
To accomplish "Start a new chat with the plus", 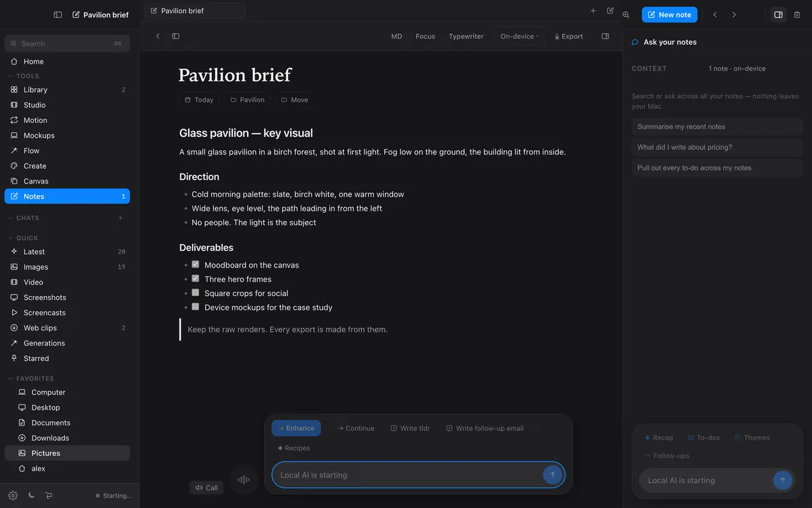I will [x=120, y=218].
